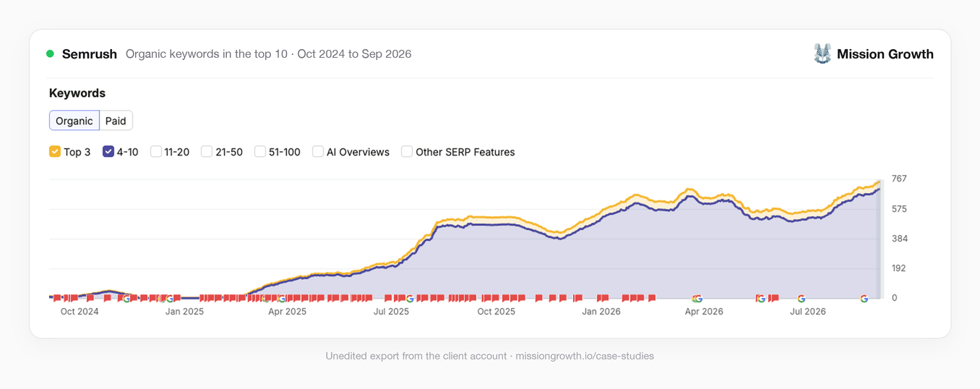Click the Keywords heading
The width and height of the screenshot is (980, 389).
(x=77, y=93)
